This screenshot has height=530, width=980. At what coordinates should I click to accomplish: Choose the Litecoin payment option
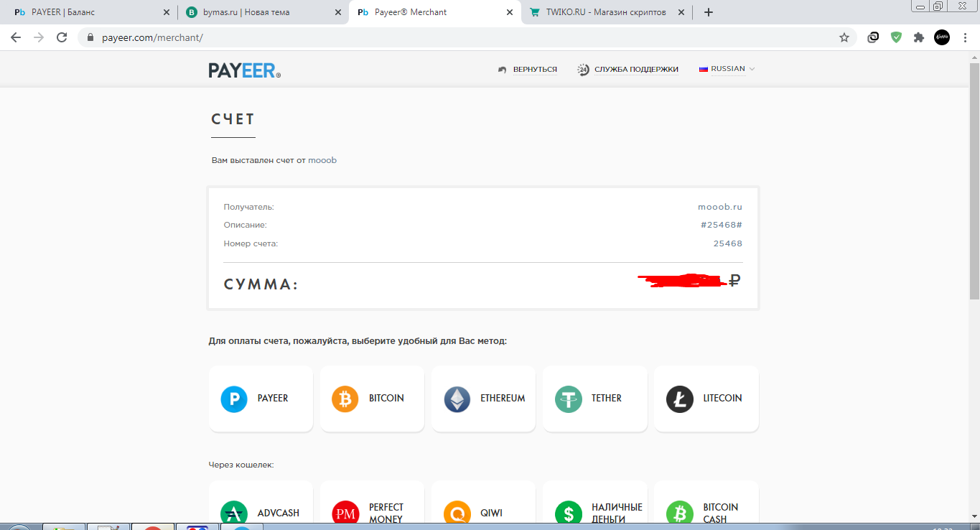coord(680,399)
